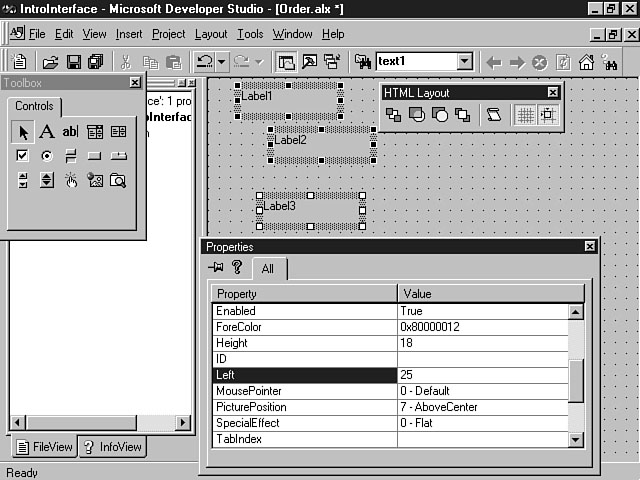640x480 pixels.
Task: Select the CheckBox control in Toolbox
Action: [x=23, y=156]
